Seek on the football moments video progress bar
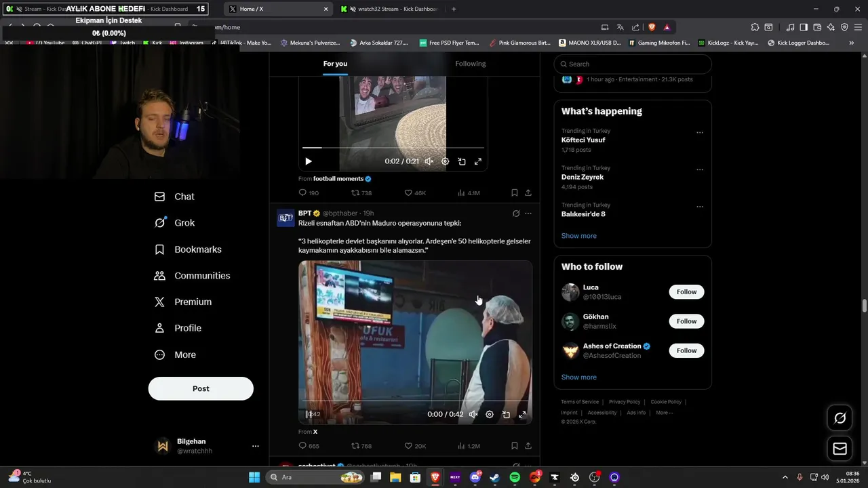 tap(393, 147)
